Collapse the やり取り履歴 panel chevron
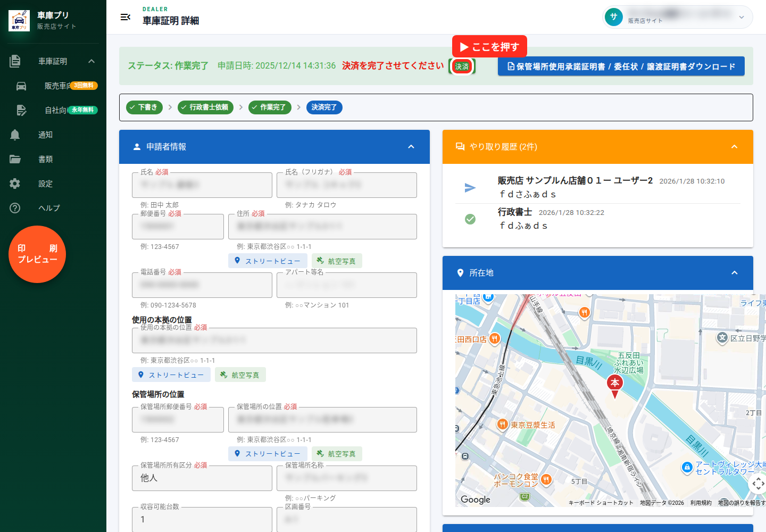 (x=735, y=147)
